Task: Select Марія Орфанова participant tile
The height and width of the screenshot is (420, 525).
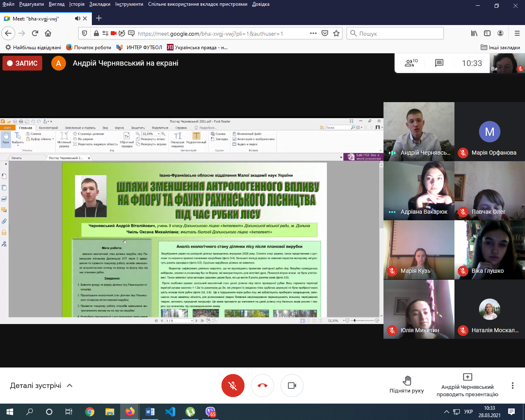Action: pyautogui.click(x=490, y=132)
